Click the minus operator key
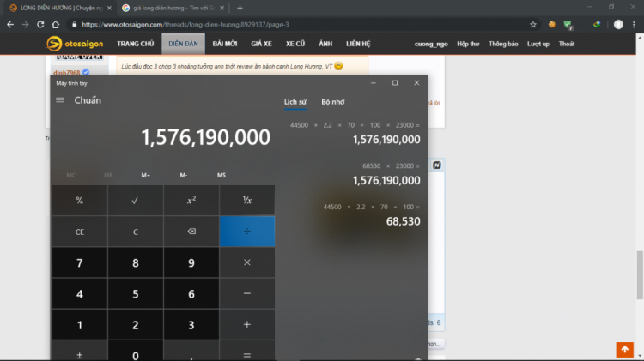The height and width of the screenshot is (361, 644). (x=247, y=294)
